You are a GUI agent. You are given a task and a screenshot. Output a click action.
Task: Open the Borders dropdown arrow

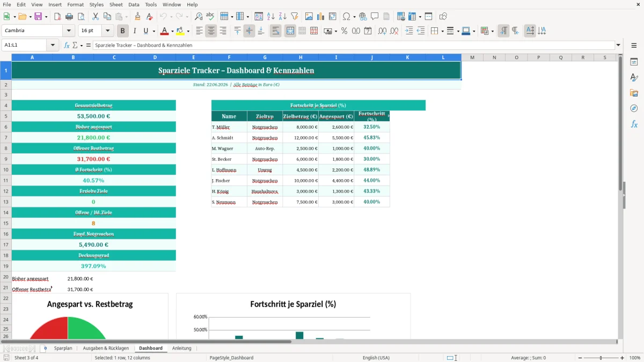[442, 31]
